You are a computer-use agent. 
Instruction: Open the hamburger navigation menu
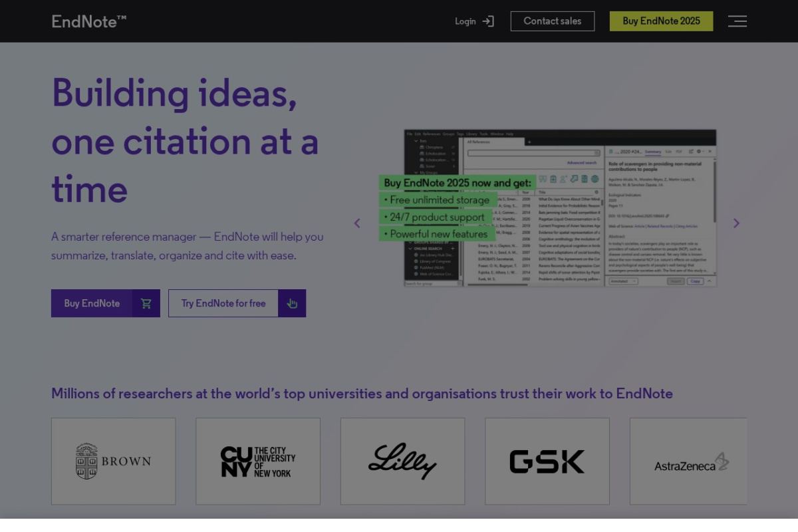tap(737, 21)
